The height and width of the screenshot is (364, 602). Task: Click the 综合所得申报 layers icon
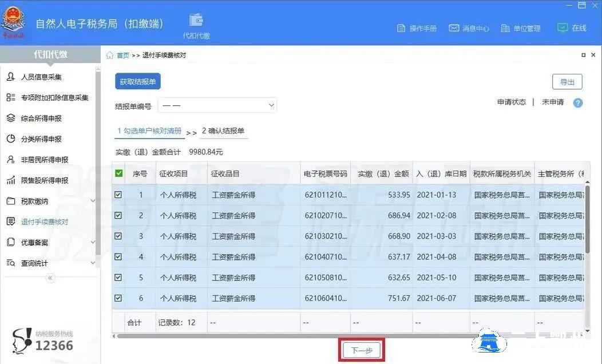point(11,118)
